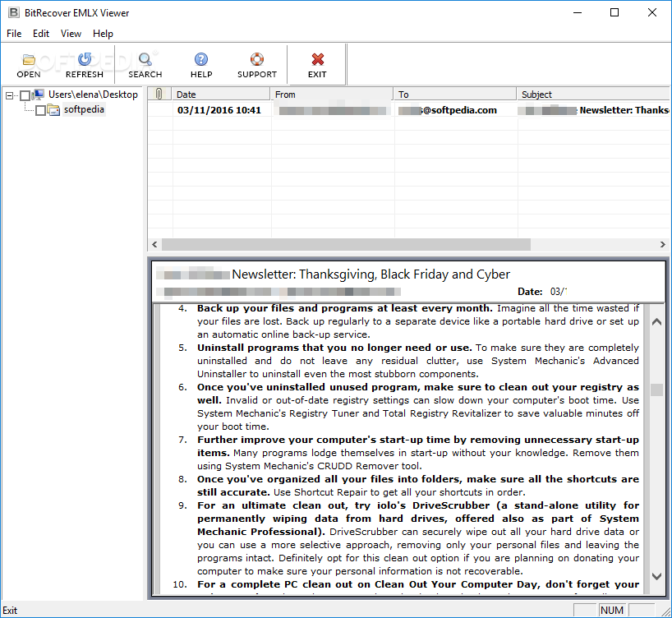Screen dimensions: 672x618
Task: Click the Search magnifier toolbar icon
Action: (x=145, y=60)
